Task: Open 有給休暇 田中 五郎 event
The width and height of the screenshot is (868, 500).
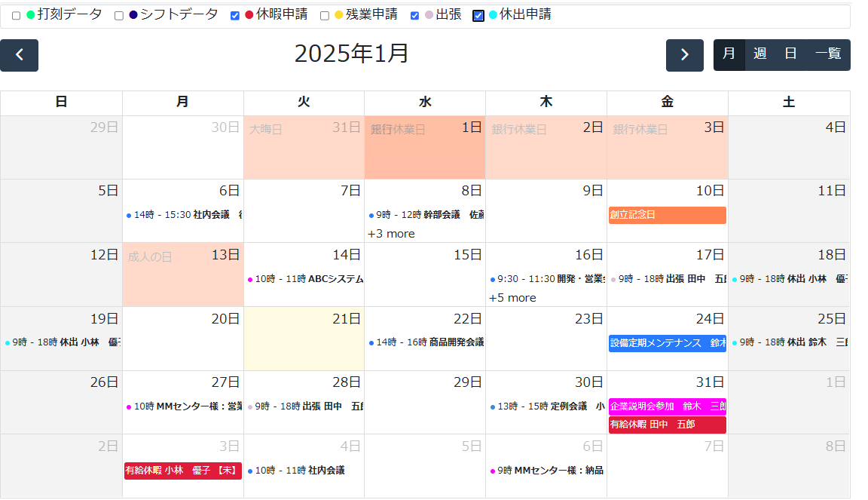Action: pos(667,425)
